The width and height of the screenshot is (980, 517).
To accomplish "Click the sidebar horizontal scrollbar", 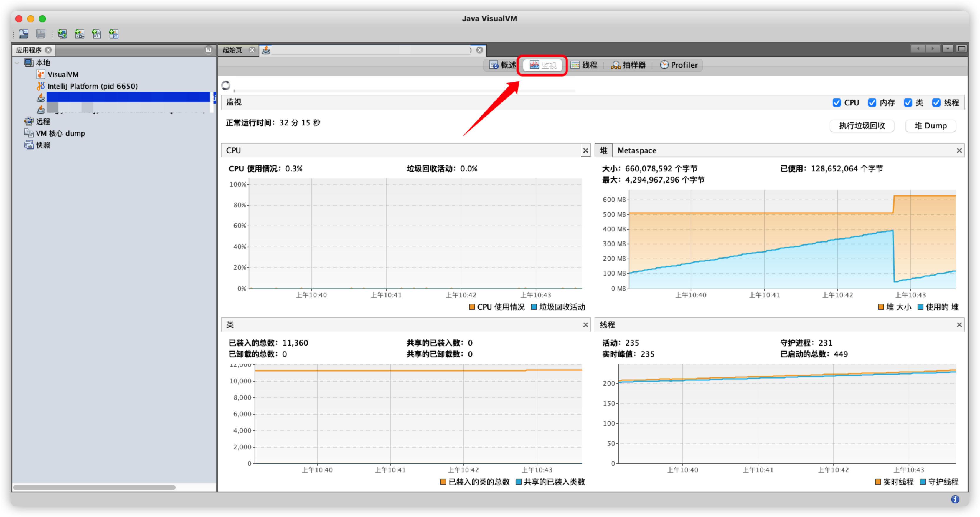I will point(94,487).
